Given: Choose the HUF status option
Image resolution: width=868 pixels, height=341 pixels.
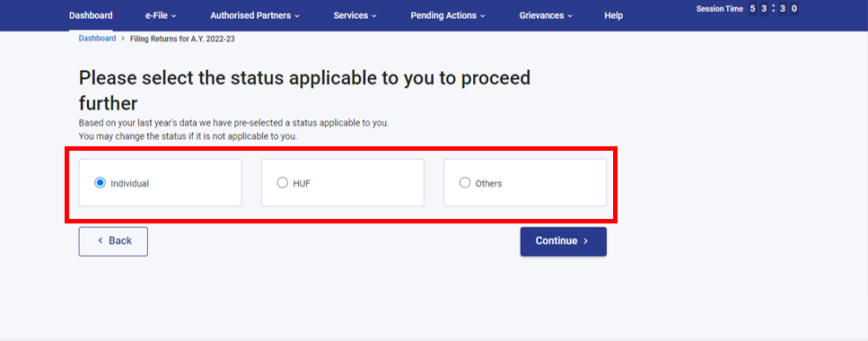Looking at the screenshot, I should (283, 183).
